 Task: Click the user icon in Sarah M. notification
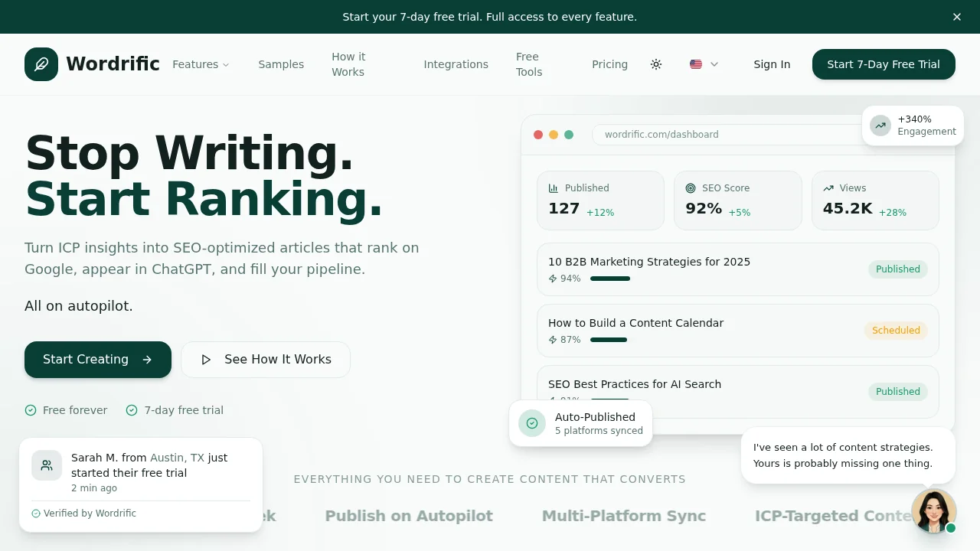47,465
